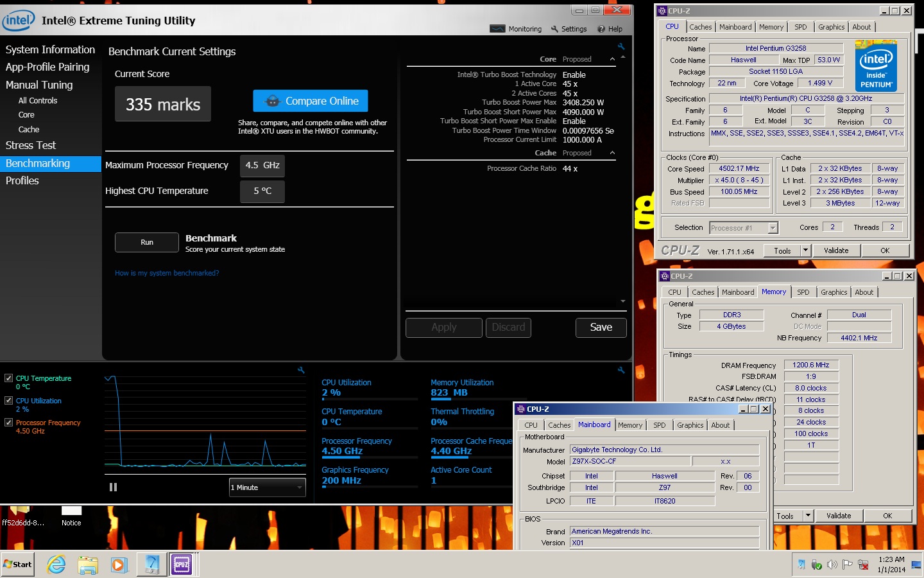Image resolution: width=924 pixels, height=578 pixels.
Task: Toggle CPU Temperature graph checkbox
Action: coord(9,378)
